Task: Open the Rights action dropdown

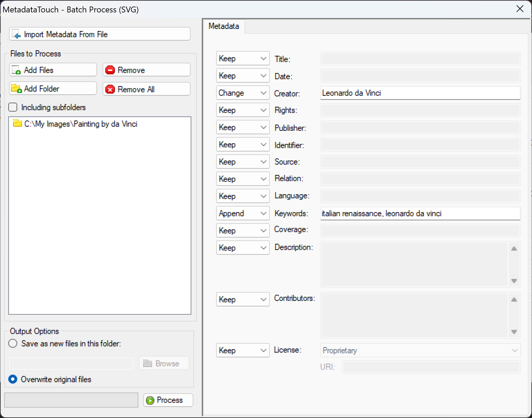Action: [243, 110]
